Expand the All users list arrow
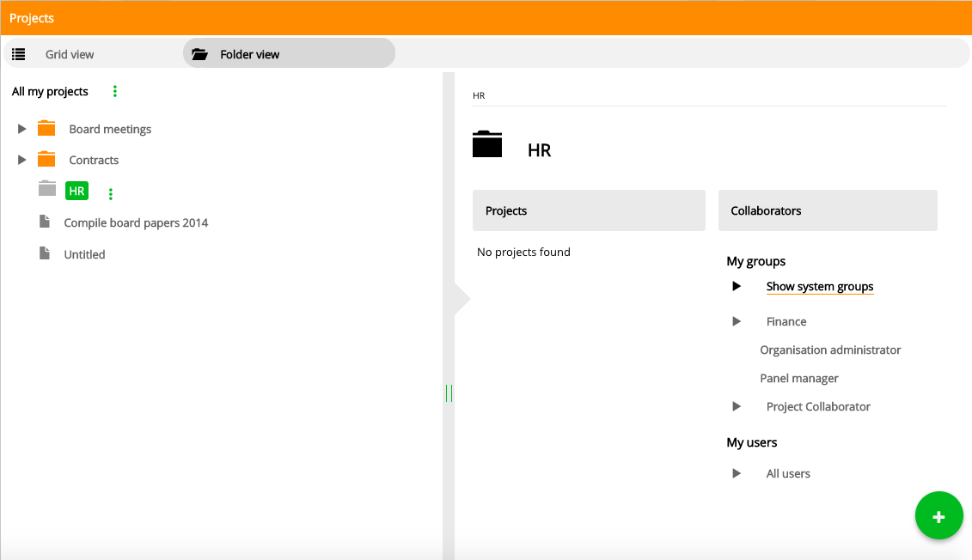 click(737, 473)
